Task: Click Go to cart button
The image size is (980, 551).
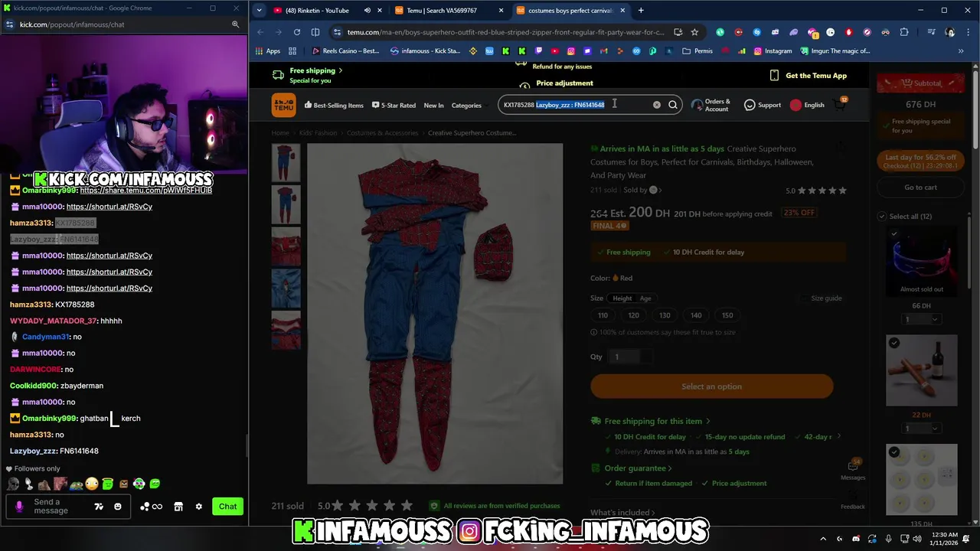Action: coord(920,187)
